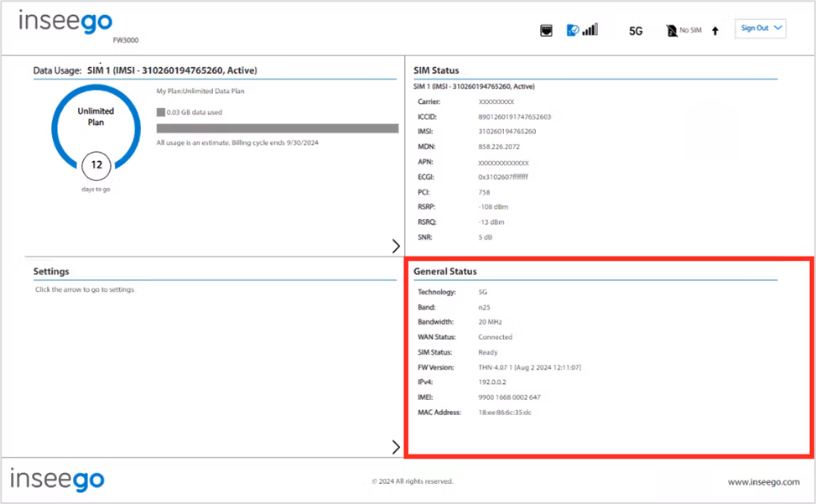Select the PCI value 758
Image resolution: width=816 pixels, height=504 pixels.
(x=484, y=192)
